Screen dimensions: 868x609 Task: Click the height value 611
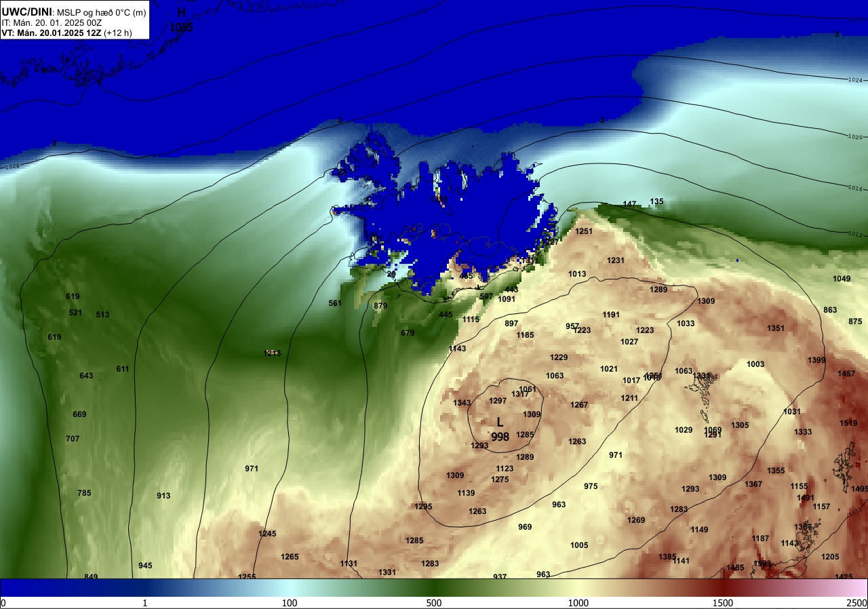tap(123, 369)
